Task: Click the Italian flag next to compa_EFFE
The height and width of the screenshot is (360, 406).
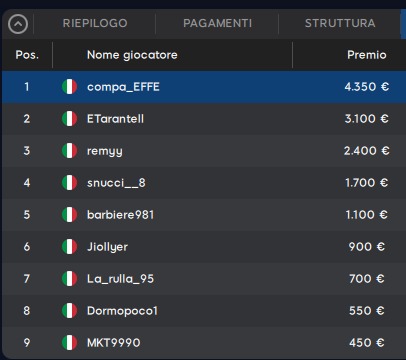Action: tap(70, 87)
